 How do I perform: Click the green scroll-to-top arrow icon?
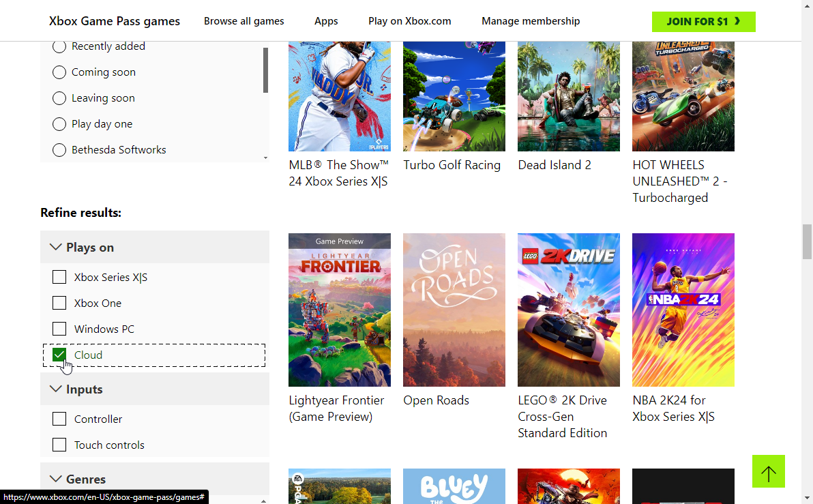click(768, 471)
